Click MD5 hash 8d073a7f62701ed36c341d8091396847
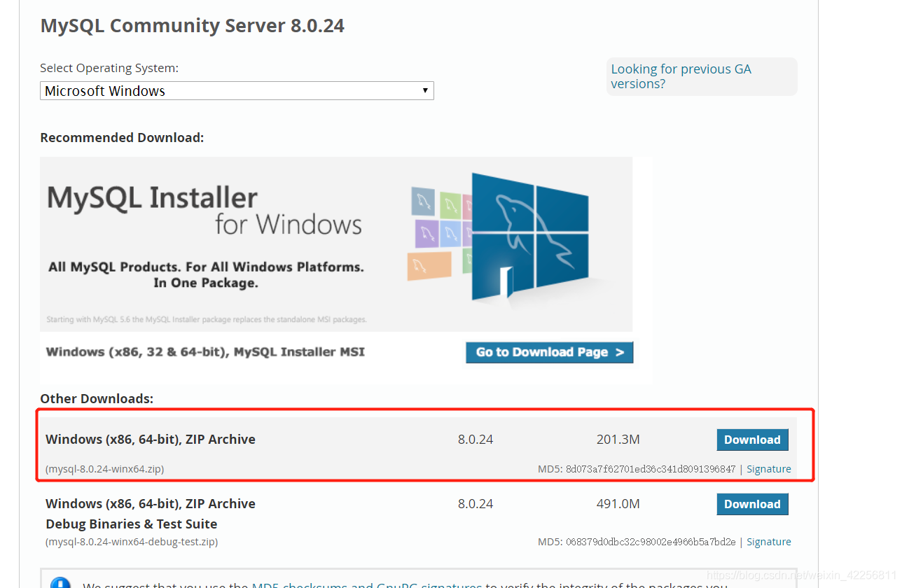The height and width of the screenshot is (588, 902). pos(651,469)
